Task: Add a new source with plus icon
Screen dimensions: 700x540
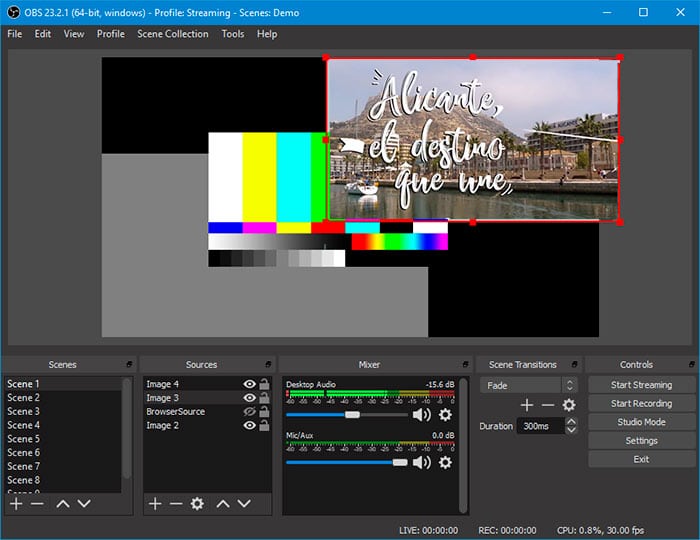Action: point(155,504)
